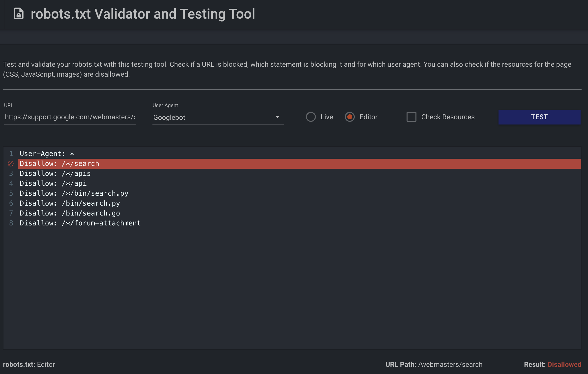The image size is (588, 374).
Task: Click the Disallowed result text
Action: click(564, 364)
